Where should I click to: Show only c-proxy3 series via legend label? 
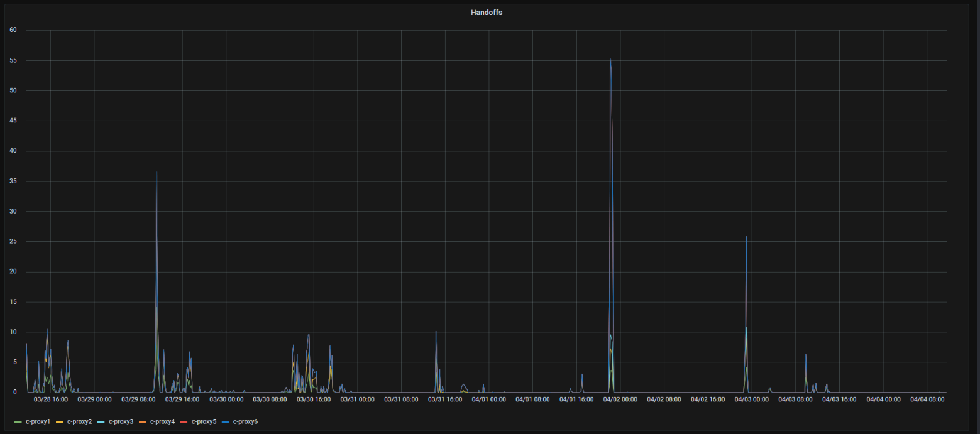coord(121,421)
